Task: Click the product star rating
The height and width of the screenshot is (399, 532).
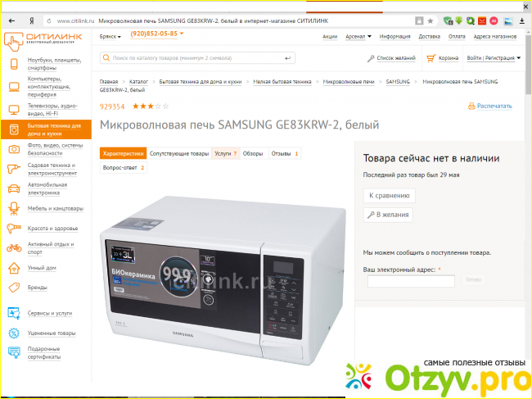Action: [x=151, y=107]
